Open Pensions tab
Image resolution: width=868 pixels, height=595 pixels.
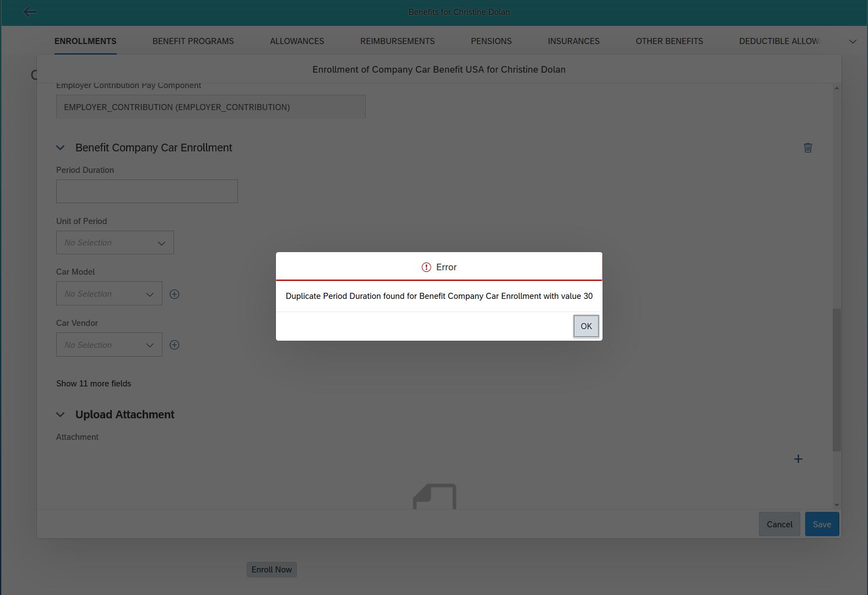(491, 41)
